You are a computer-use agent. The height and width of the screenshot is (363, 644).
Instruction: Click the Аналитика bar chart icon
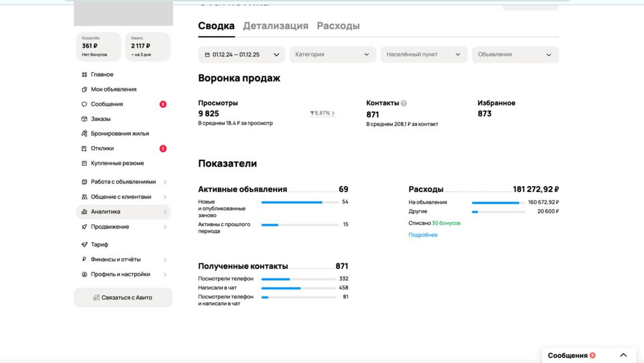point(84,212)
